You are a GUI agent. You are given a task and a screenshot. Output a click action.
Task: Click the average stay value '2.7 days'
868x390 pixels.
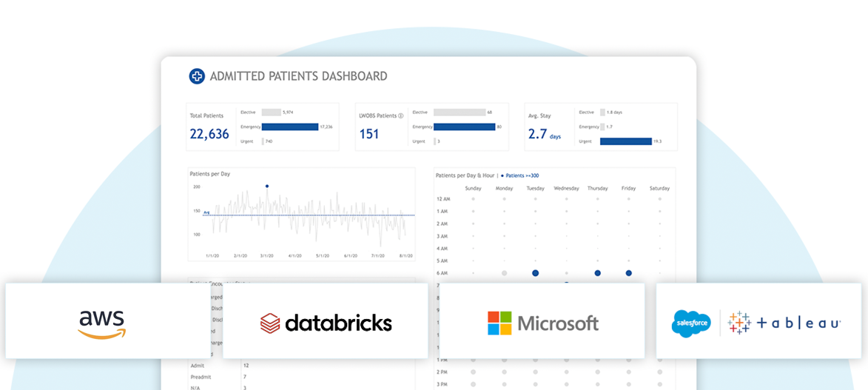[545, 134]
